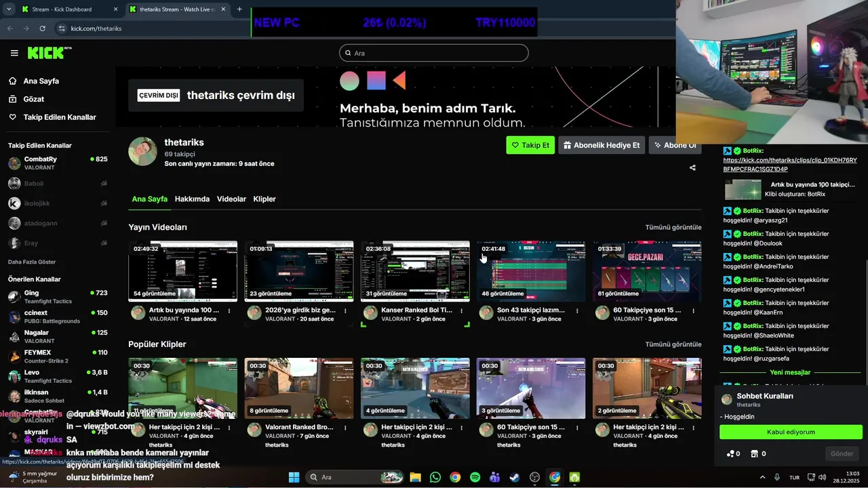Select the Ana Sayfa channel tab
The width and height of the screenshot is (868, 488).
149,199
